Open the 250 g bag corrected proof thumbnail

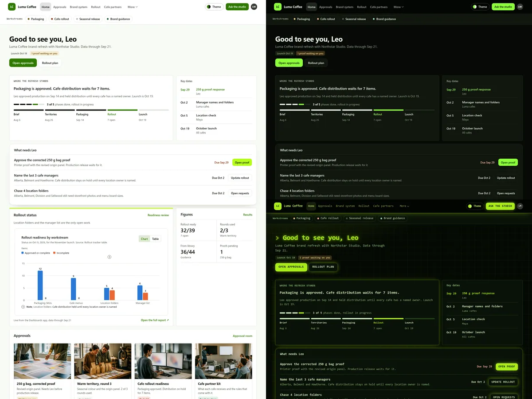(x=43, y=361)
